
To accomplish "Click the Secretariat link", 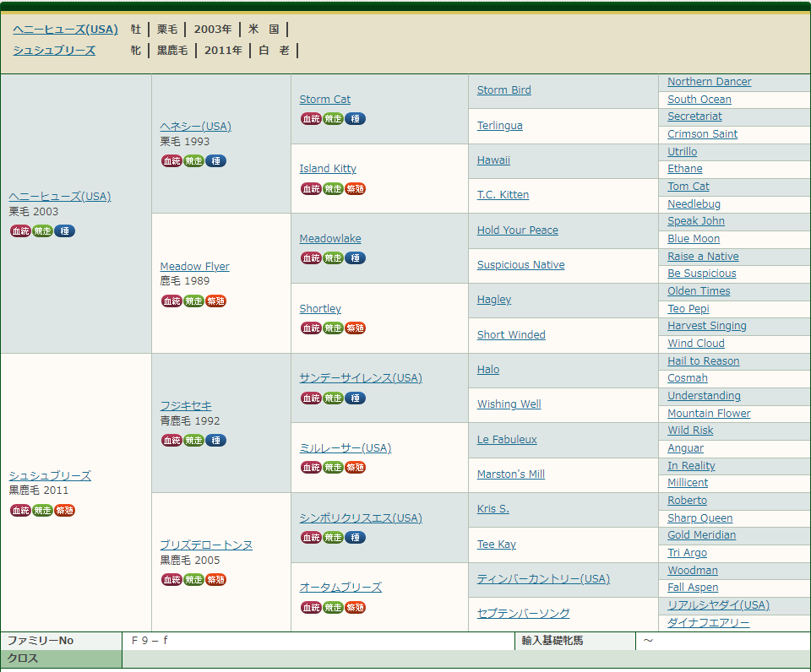I will coord(694,117).
